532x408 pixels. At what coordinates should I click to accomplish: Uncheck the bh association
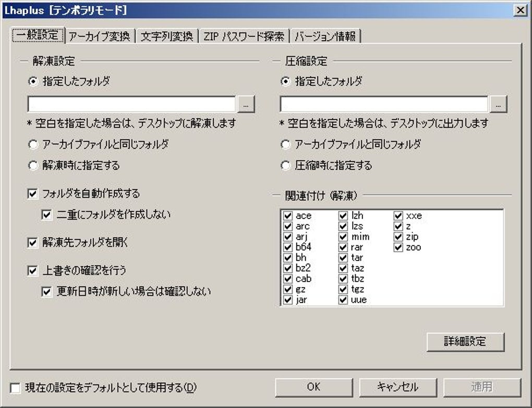[x=288, y=258]
